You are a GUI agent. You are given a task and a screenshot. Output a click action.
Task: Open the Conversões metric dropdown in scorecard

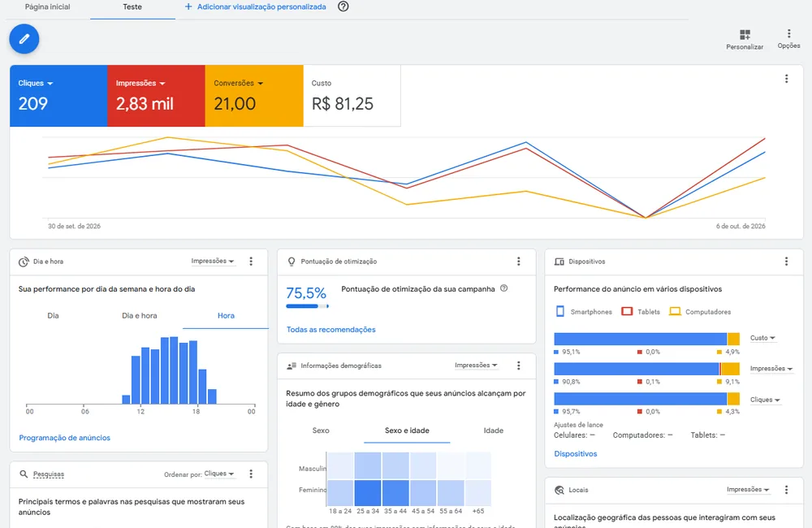[x=238, y=83]
